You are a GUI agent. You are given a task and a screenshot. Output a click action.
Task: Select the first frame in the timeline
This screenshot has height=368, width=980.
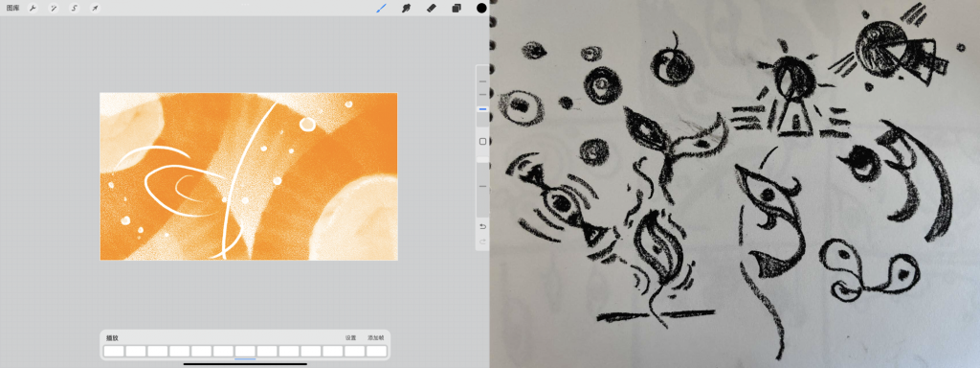click(114, 351)
